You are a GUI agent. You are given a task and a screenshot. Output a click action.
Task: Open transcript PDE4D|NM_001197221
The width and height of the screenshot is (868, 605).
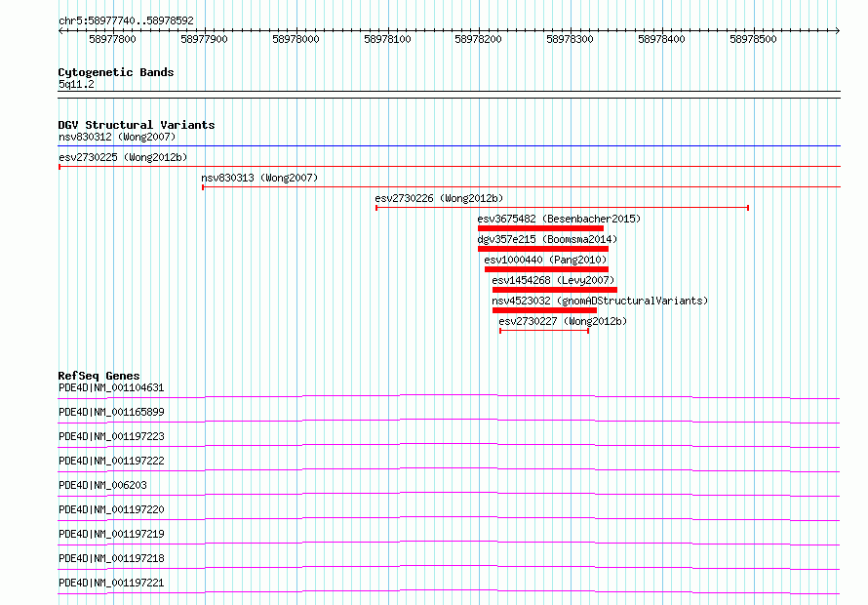coord(111,583)
